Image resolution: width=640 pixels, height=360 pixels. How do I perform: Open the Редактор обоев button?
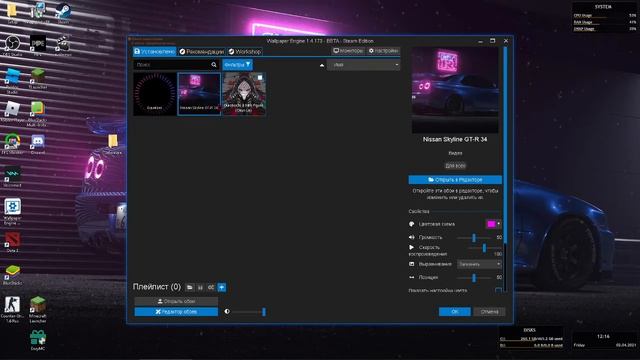176,312
